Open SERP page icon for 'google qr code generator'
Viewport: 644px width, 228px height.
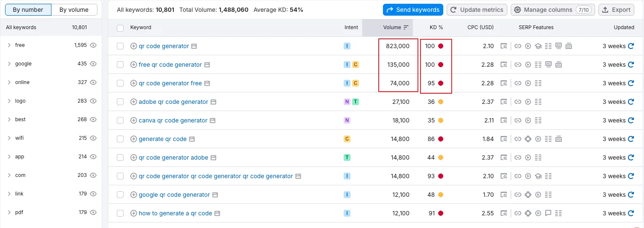click(x=215, y=195)
